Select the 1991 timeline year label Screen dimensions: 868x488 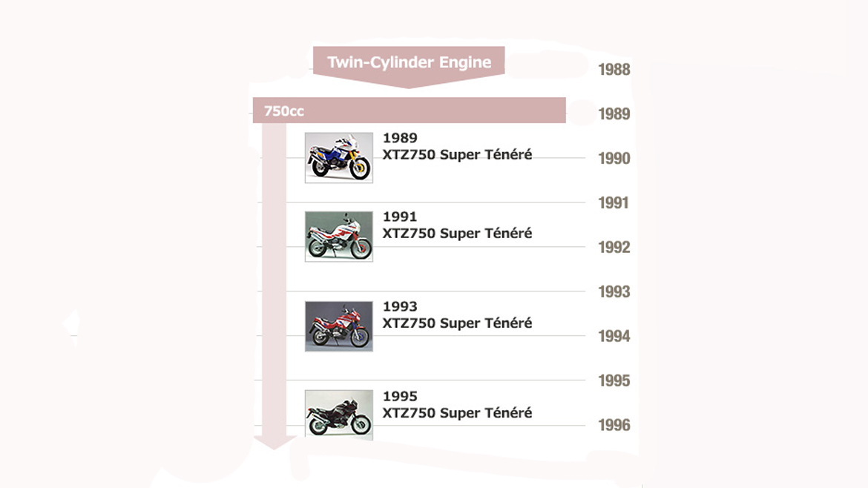[x=614, y=203]
